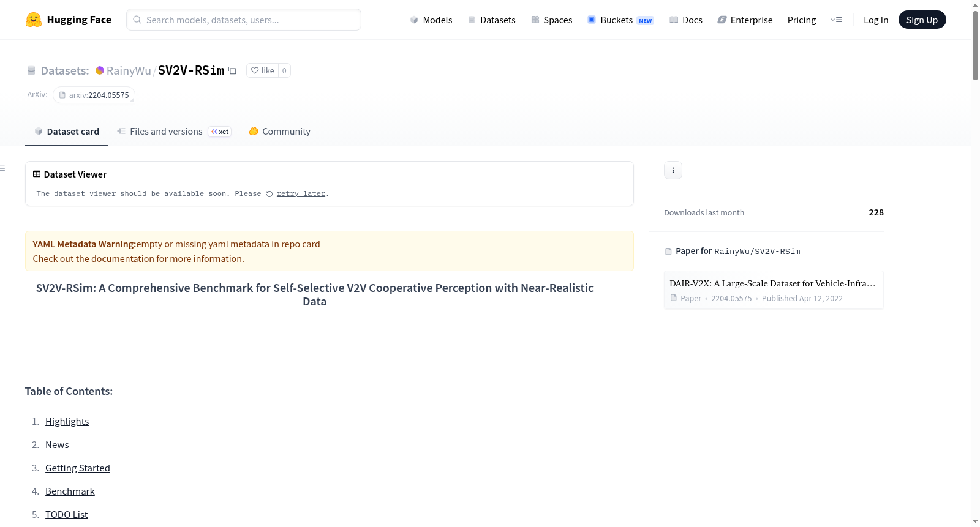Click the Spaces icon in navigation
Screen dimensions: 980x527
click(535, 20)
